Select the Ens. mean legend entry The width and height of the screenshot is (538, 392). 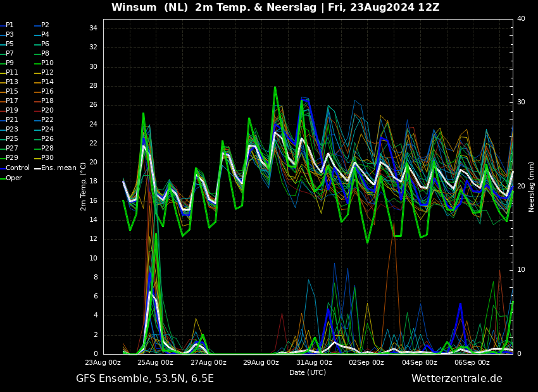[56, 168]
